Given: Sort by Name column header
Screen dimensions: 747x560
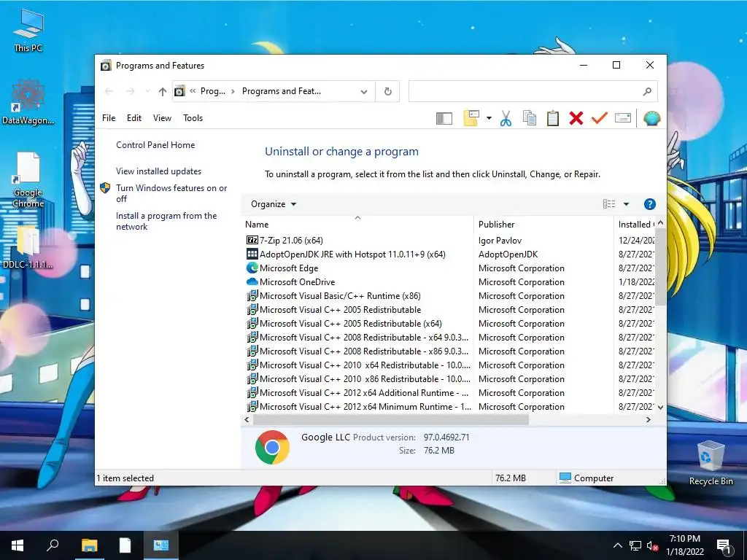Looking at the screenshot, I should (357, 225).
